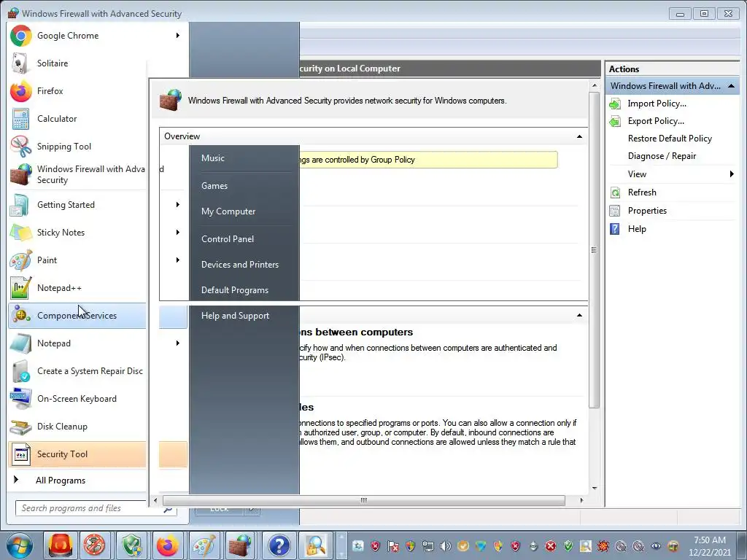Switch to Paint in the taskbar
747x560 pixels.
coord(204,545)
